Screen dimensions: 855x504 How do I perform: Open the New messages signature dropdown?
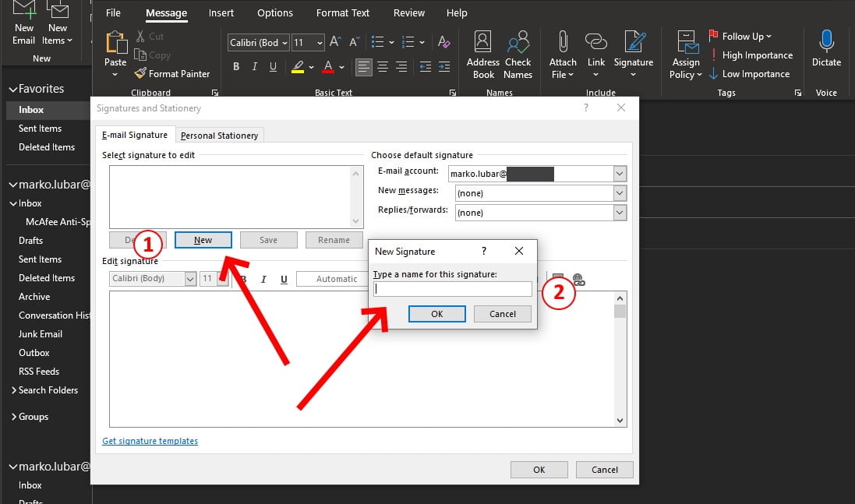(619, 192)
